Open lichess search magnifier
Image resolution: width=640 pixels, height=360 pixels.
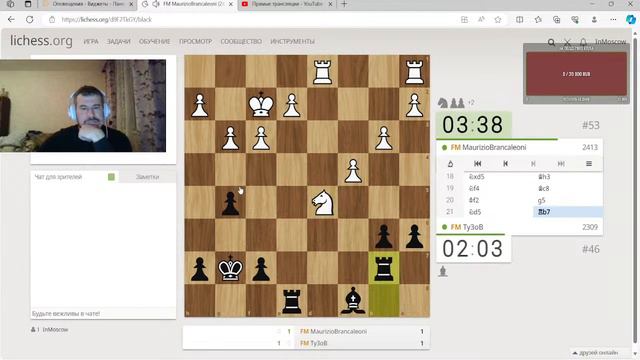pyautogui.click(x=551, y=42)
